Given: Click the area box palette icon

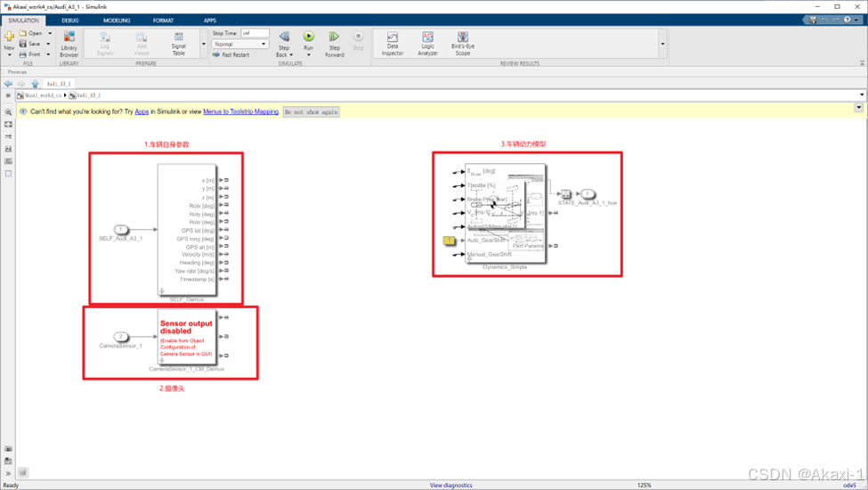Looking at the screenshot, I should [8, 174].
